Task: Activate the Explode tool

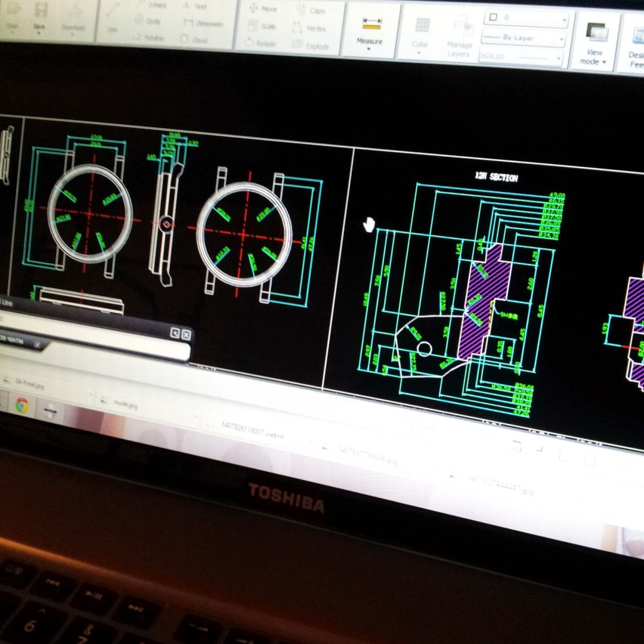Action: click(311, 46)
